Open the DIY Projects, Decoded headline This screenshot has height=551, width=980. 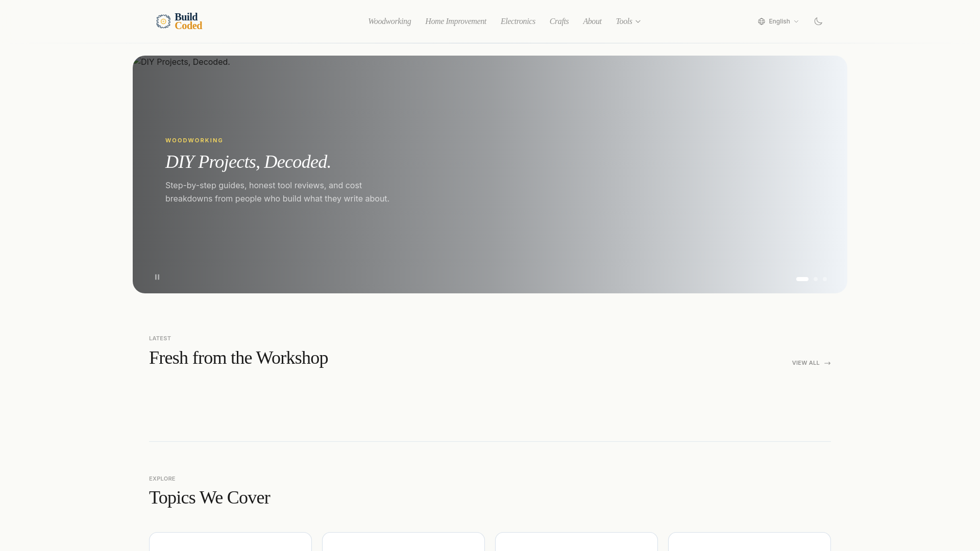248,162
